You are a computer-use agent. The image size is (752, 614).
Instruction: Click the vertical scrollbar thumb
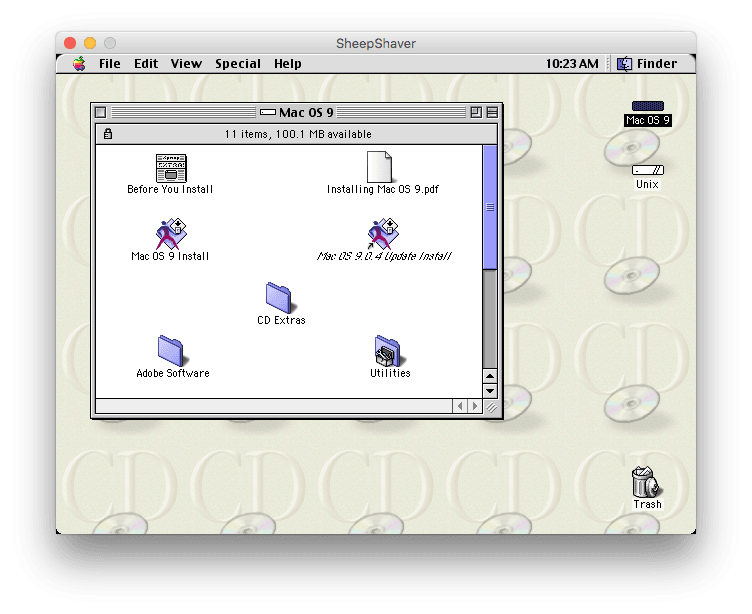(x=490, y=207)
